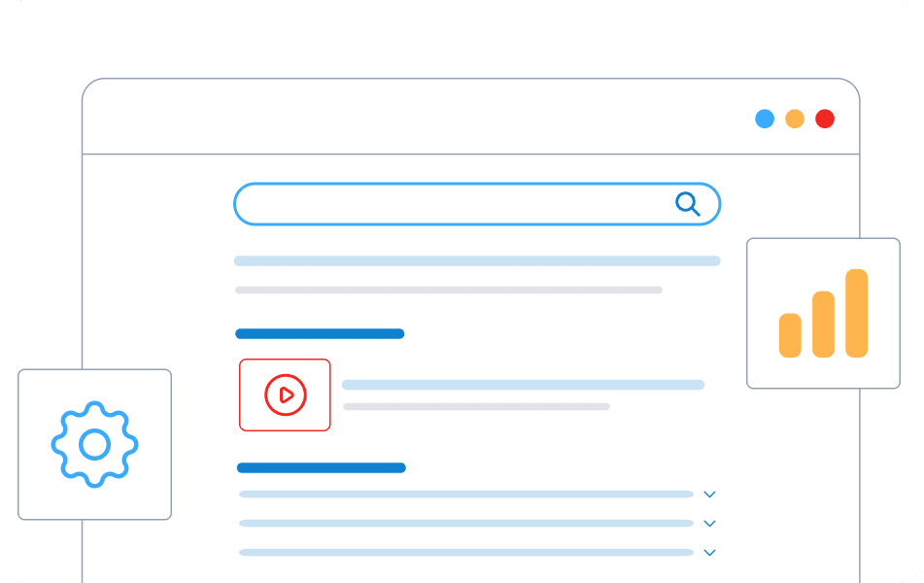924x583 pixels.
Task: Click the red dot in window header
Action: pos(825,119)
